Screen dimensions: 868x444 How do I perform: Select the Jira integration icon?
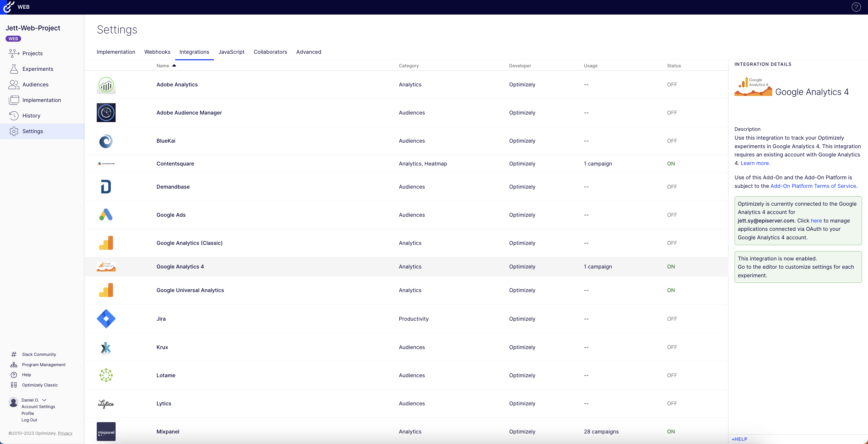[x=106, y=318]
